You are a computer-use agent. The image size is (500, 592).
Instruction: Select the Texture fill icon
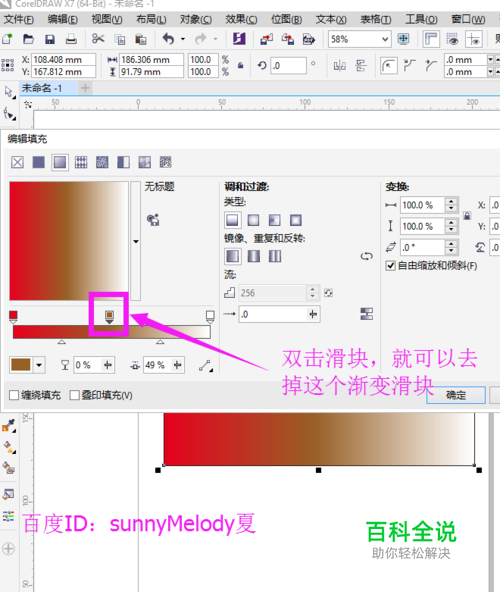pos(144,162)
